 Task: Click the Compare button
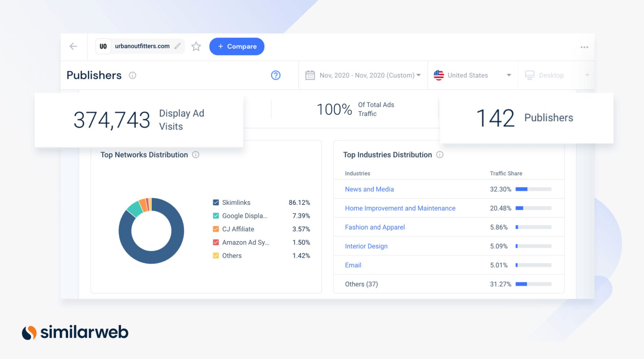click(237, 46)
